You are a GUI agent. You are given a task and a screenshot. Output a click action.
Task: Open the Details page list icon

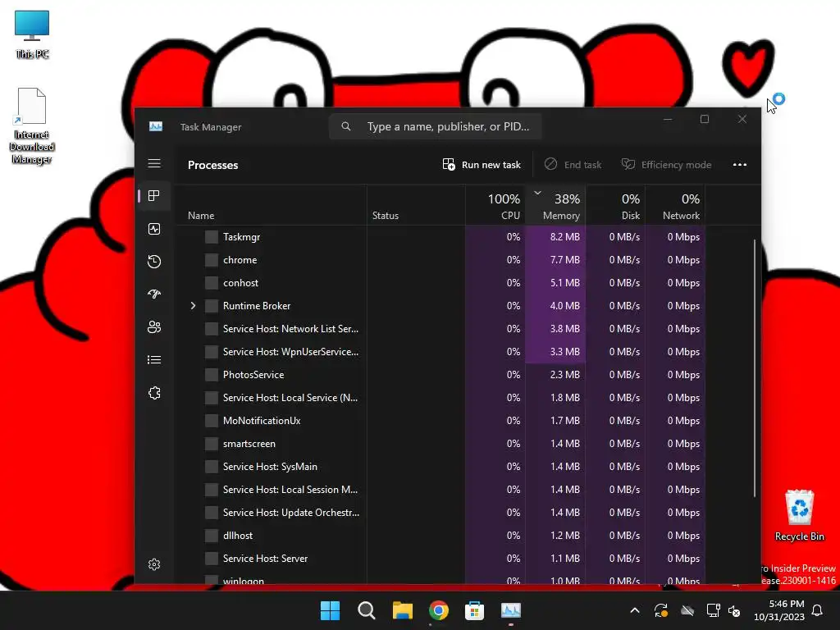[154, 360]
